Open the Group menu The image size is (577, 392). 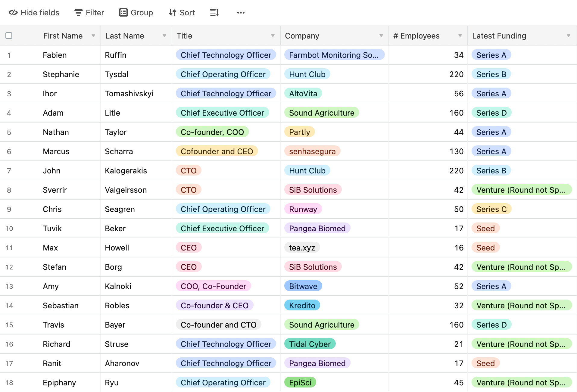pos(136,13)
